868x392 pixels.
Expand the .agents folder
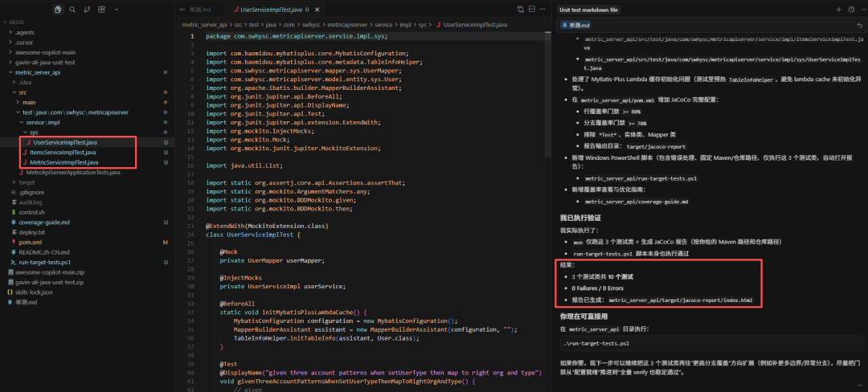[x=24, y=32]
